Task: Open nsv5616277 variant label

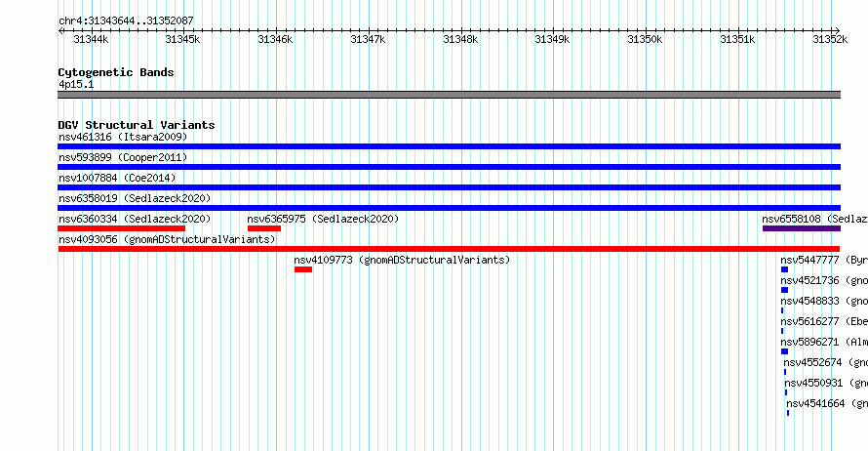Action: coord(824,321)
